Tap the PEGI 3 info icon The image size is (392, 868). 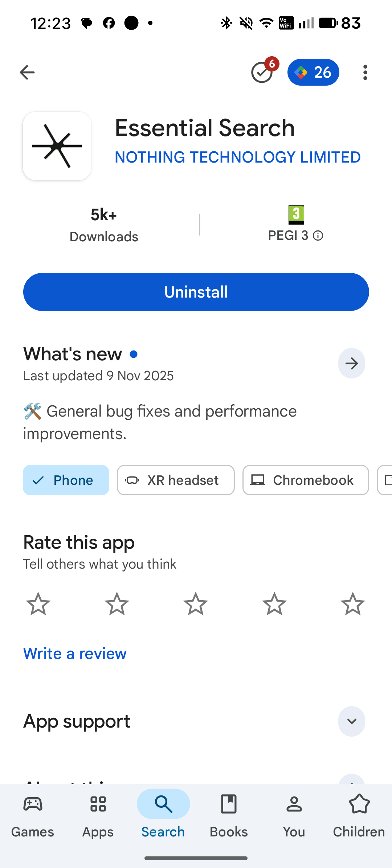coord(318,236)
